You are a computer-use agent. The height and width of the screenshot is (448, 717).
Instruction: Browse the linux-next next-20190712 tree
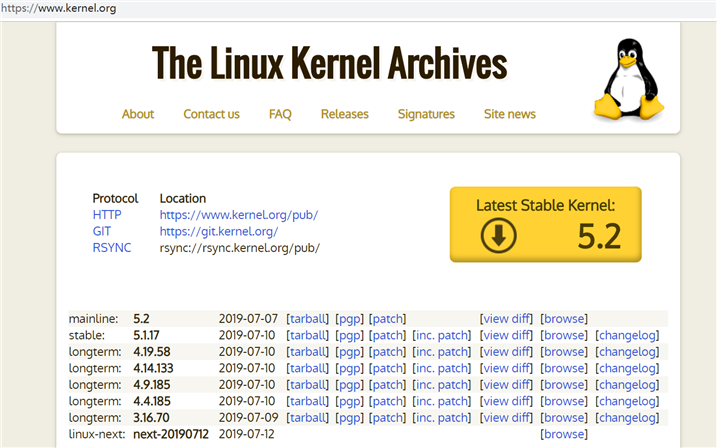click(564, 434)
